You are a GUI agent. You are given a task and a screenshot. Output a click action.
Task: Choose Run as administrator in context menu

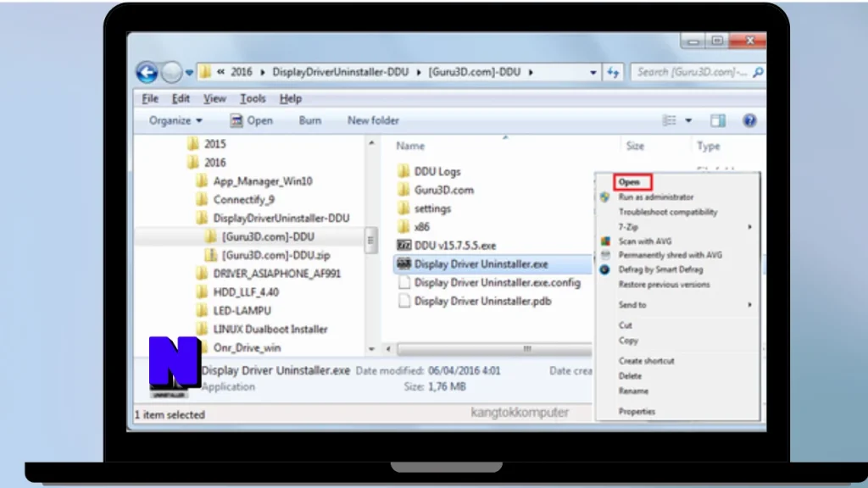point(655,197)
